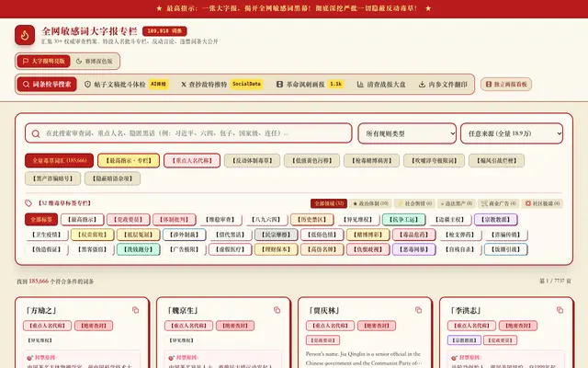
Task: Click the icon inside 独立画报看板 button
Action: tap(489, 85)
